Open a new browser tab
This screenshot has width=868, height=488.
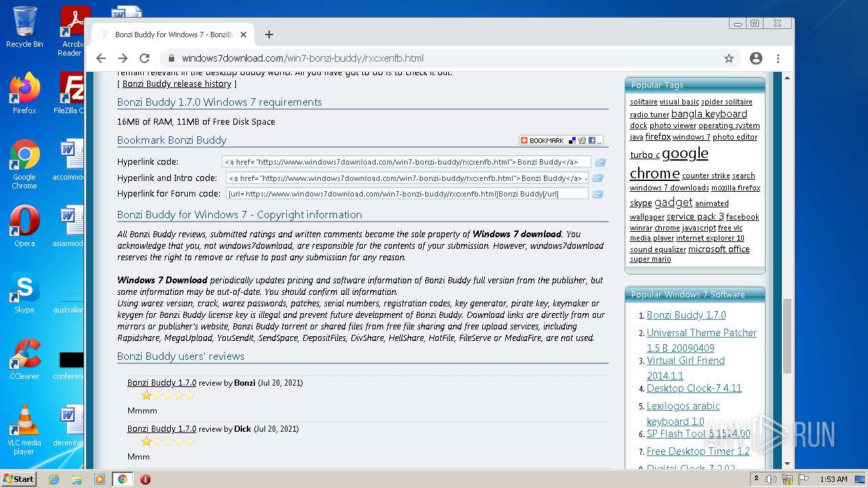[x=269, y=35]
